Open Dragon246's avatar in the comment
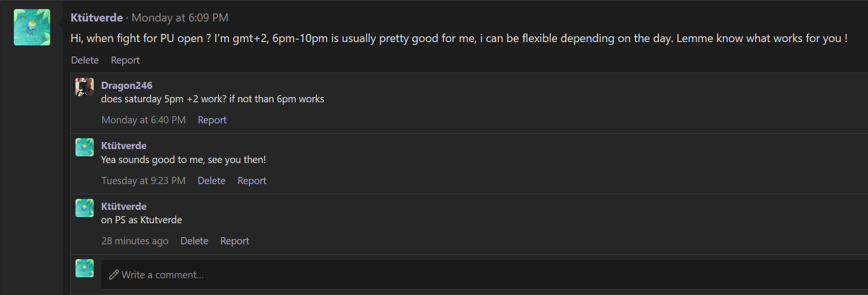 85,87
